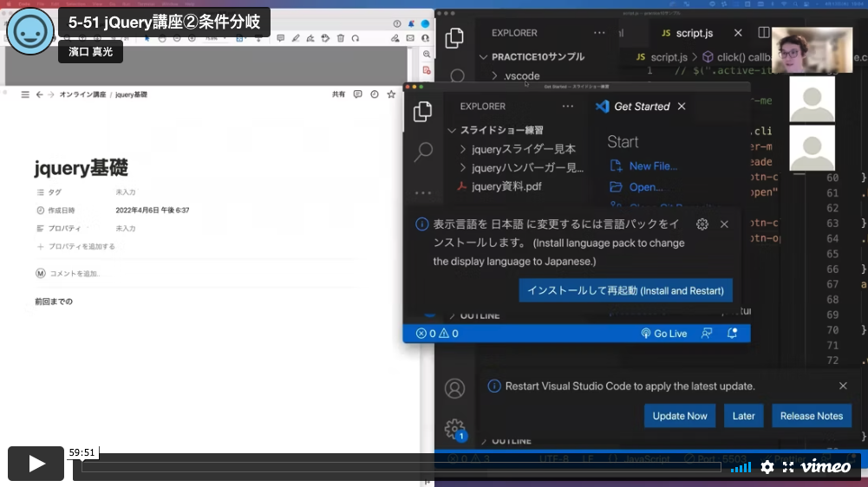Start Go Live server in the status bar
The image size is (868, 487).
click(663, 333)
